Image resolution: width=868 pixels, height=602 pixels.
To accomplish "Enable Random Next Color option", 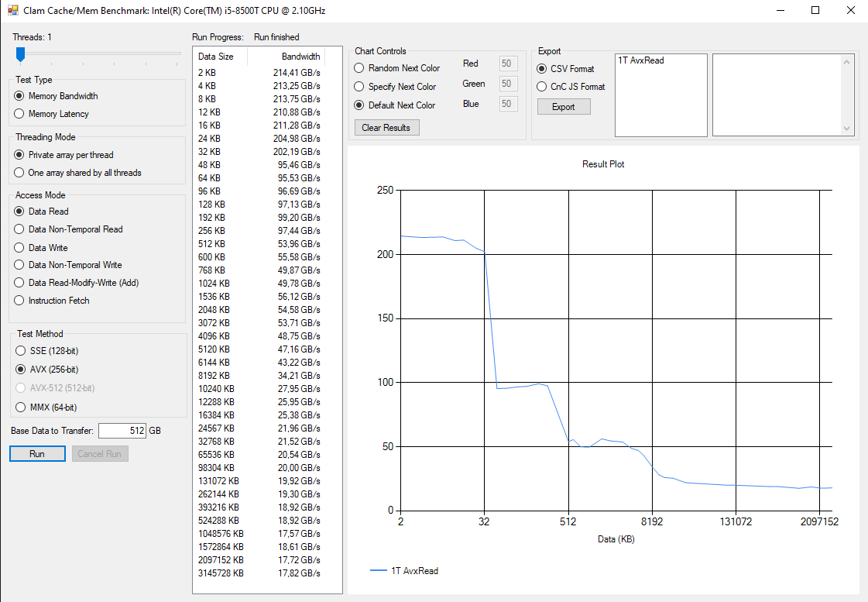I will coord(397,68).
